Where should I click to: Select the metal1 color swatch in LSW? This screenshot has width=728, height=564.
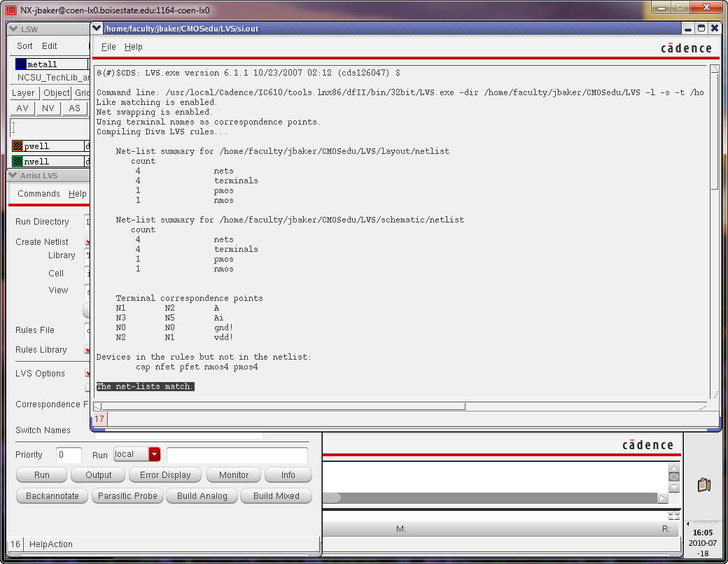coord(21,64)
